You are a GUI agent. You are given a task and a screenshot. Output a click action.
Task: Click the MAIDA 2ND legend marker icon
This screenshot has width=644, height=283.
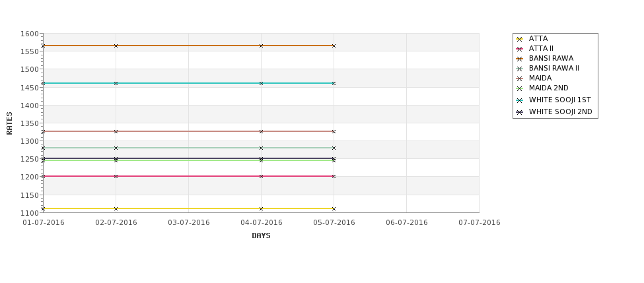point(520,88)
